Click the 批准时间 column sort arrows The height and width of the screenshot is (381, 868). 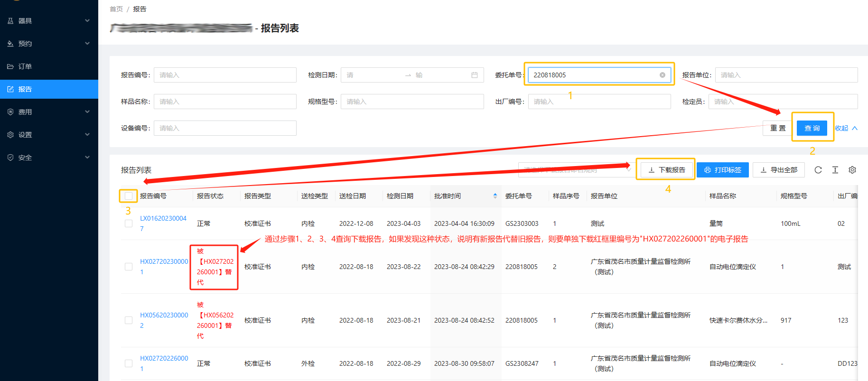[x=495, y=196]
